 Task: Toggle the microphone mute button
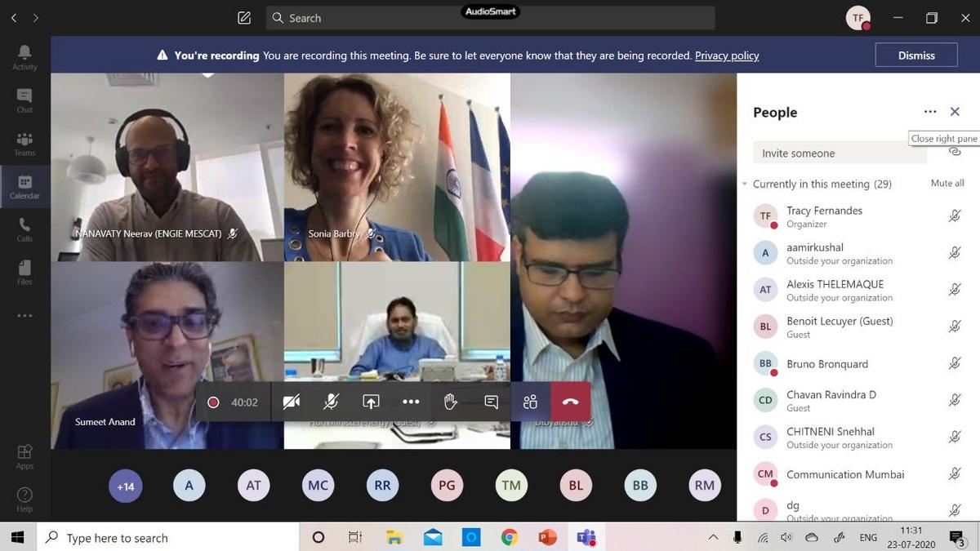pyautogui.click(x=331, y=402)
